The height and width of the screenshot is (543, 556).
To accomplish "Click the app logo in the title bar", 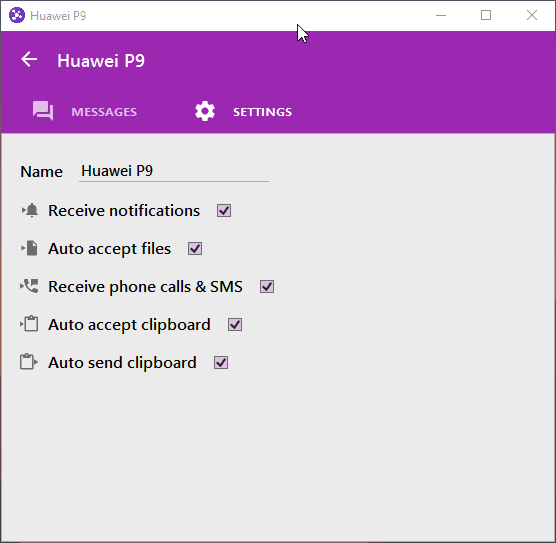I will pos(17,16).
